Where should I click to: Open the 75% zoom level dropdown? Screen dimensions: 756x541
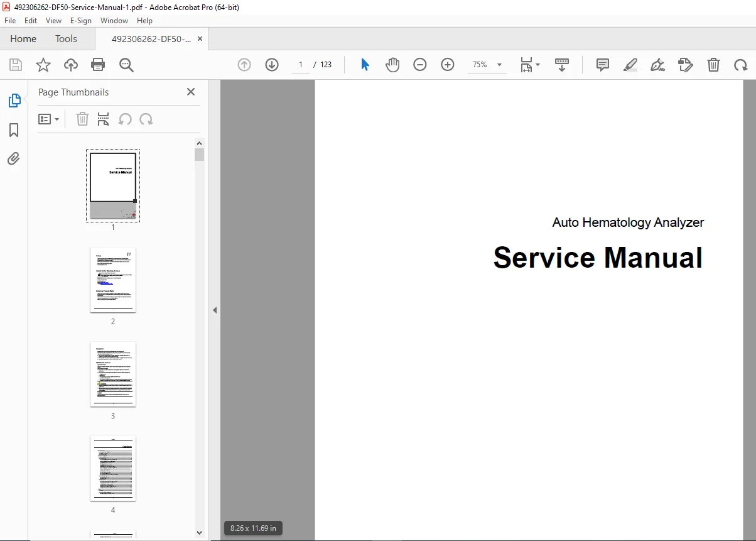click(x=487, y=65)
